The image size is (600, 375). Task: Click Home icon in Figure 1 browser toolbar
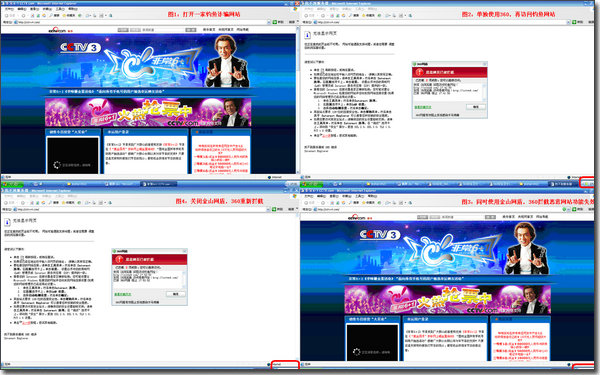click(x=44, y=15)
